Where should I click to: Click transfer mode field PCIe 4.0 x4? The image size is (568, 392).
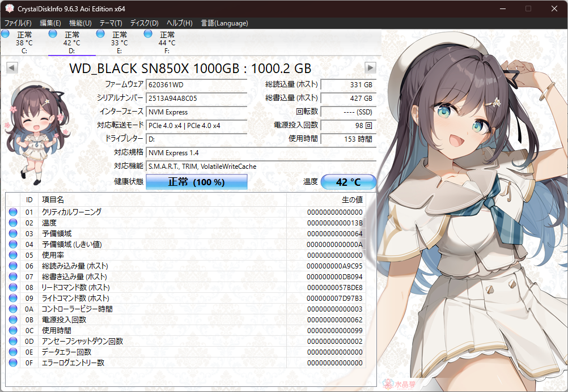[x=196, y=126]
